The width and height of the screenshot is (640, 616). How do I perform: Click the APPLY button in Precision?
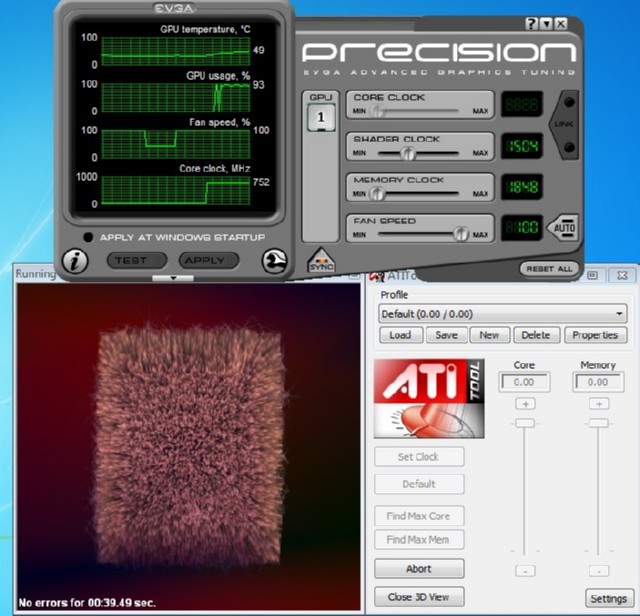(x=209, y=260)
